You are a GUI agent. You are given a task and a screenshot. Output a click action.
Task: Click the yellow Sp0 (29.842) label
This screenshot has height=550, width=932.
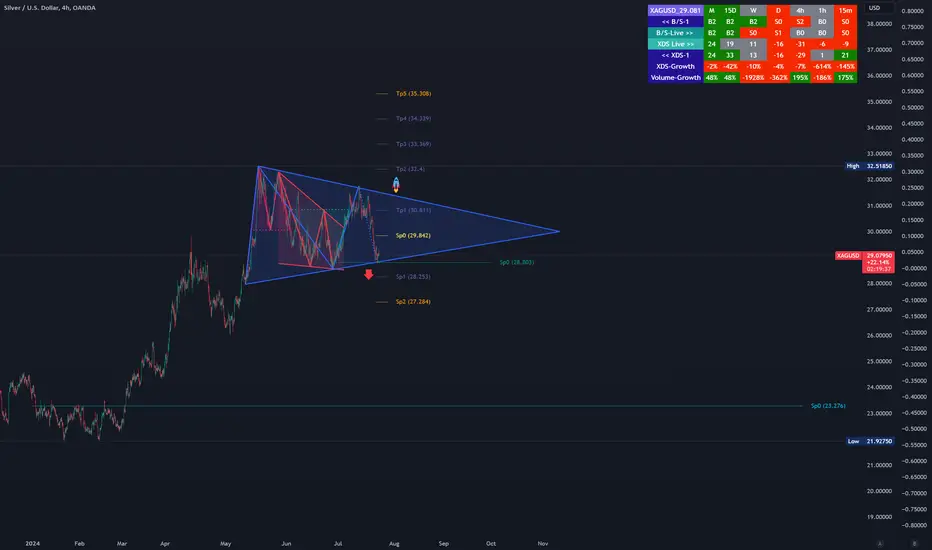click(x=413, y=235)
